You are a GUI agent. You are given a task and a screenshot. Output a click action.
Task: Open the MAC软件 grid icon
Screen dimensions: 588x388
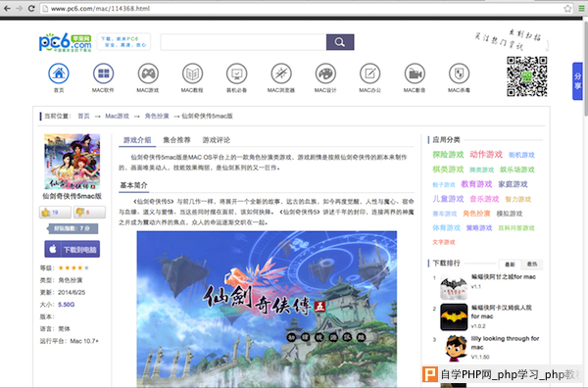[x=103, y=73]
